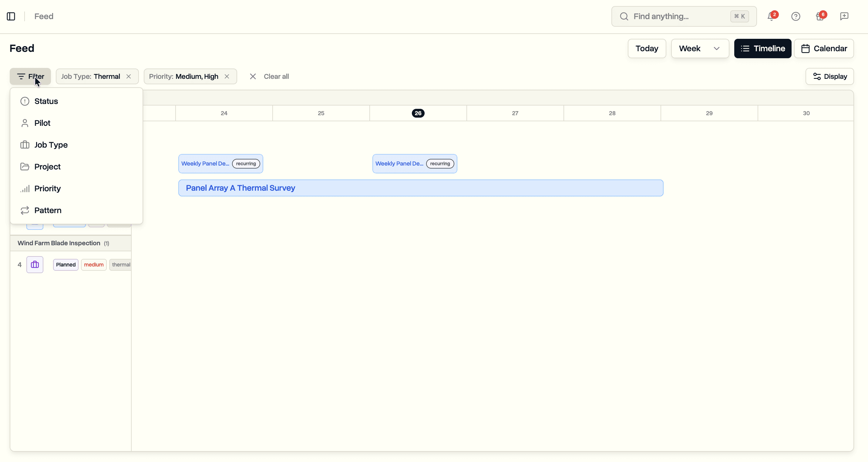Open the gifts icon with badge 6

tap(819, 16)
